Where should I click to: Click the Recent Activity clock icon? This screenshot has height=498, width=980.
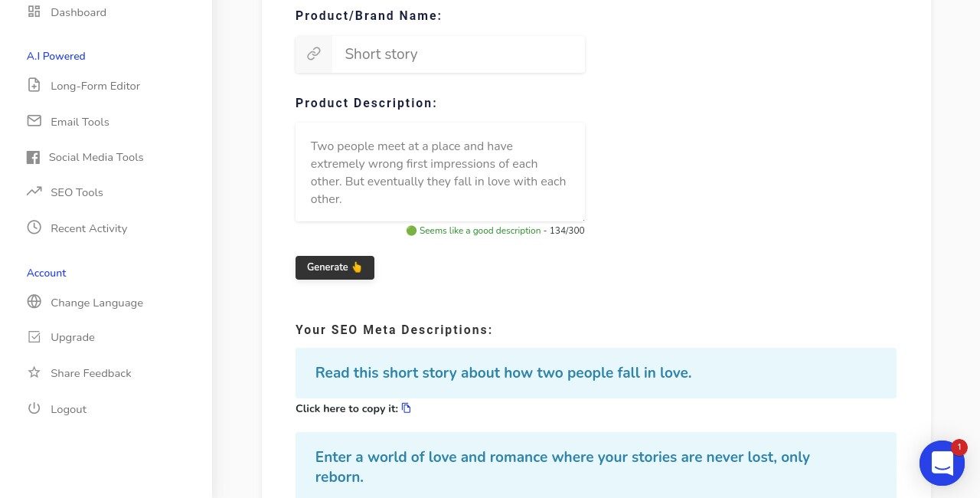pos(34,228)
